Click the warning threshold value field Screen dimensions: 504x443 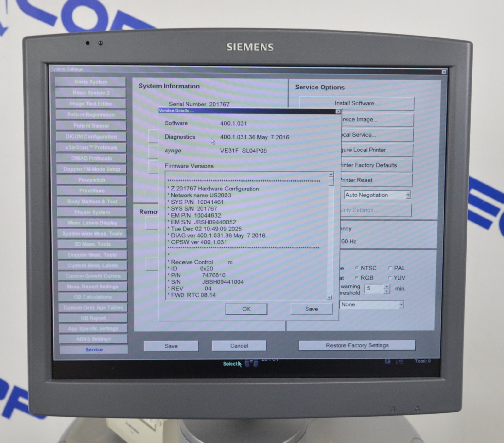(374, 288)
